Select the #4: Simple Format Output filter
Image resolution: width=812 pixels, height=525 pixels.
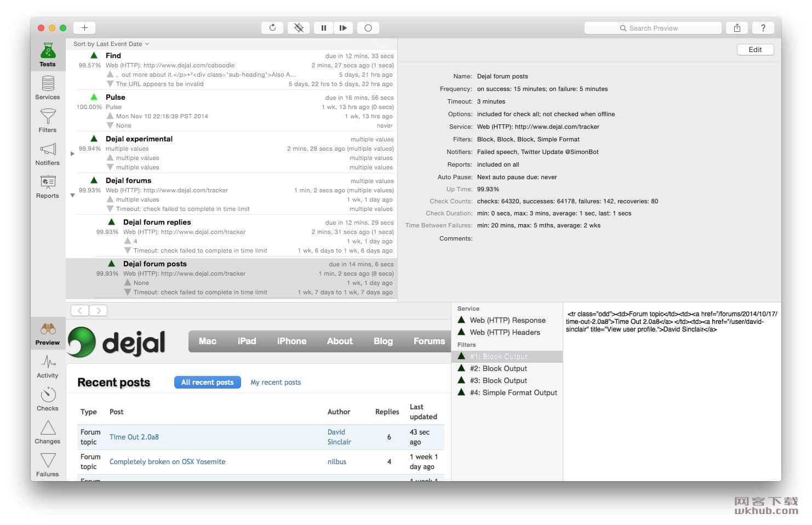click(507, 392)
